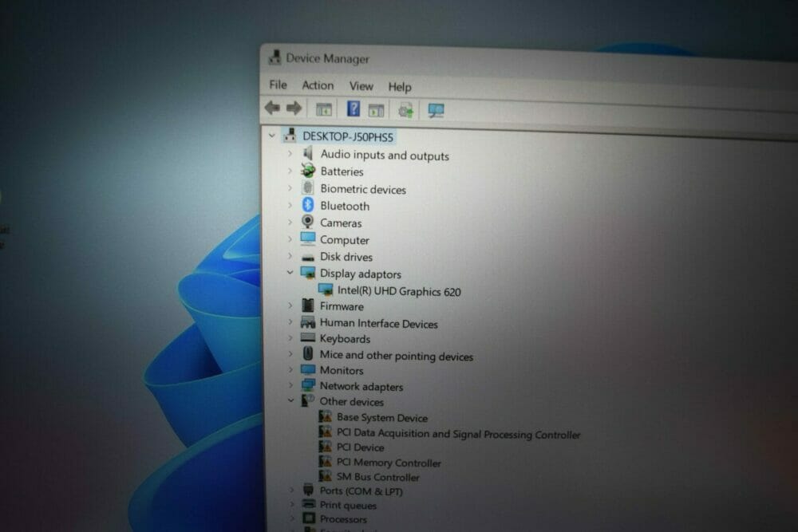Select PCI Data Acquisition and Signal Processing Controller
This screenshot has width=798, height=532.
click(x=458, y=434)
